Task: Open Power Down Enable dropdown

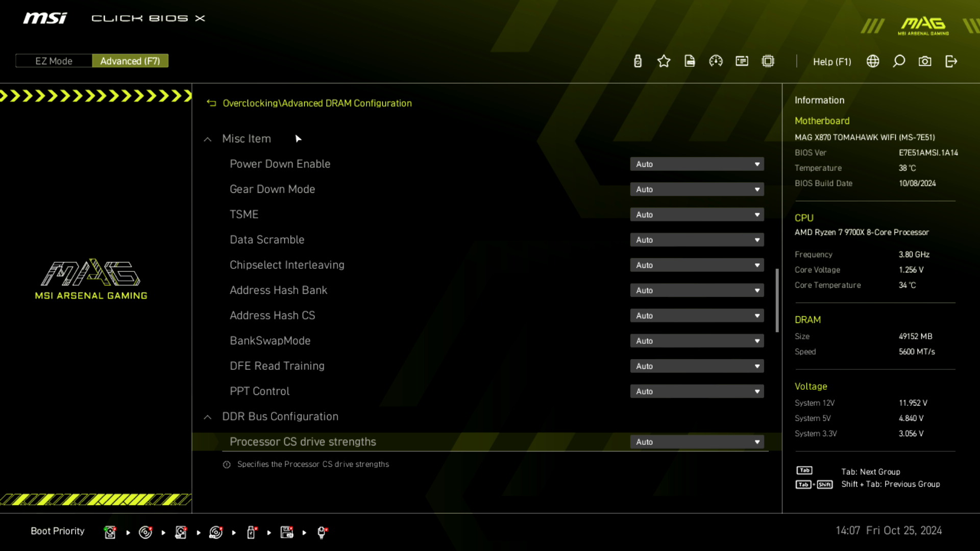Action: [697, 164]
